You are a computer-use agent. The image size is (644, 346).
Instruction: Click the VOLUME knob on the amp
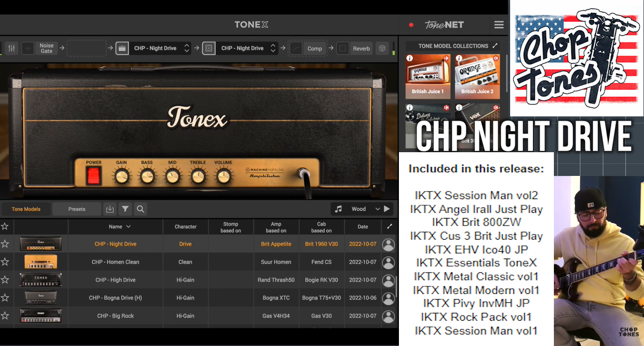coord(223,176)
